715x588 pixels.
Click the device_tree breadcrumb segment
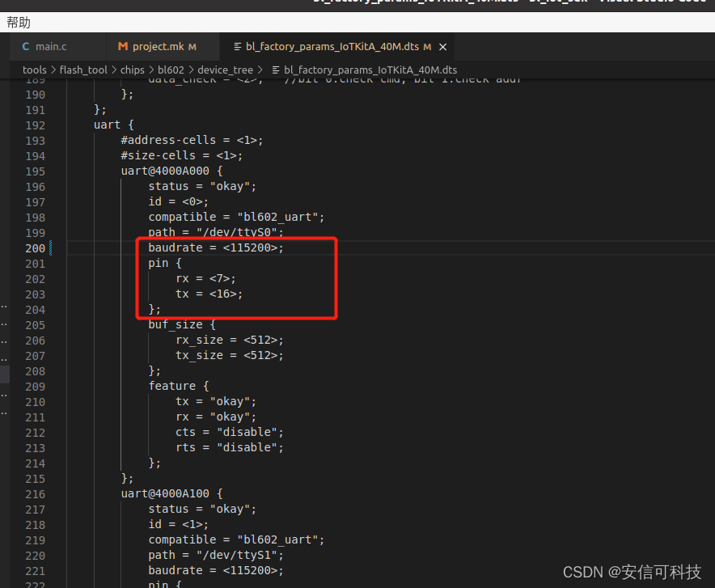226,70
